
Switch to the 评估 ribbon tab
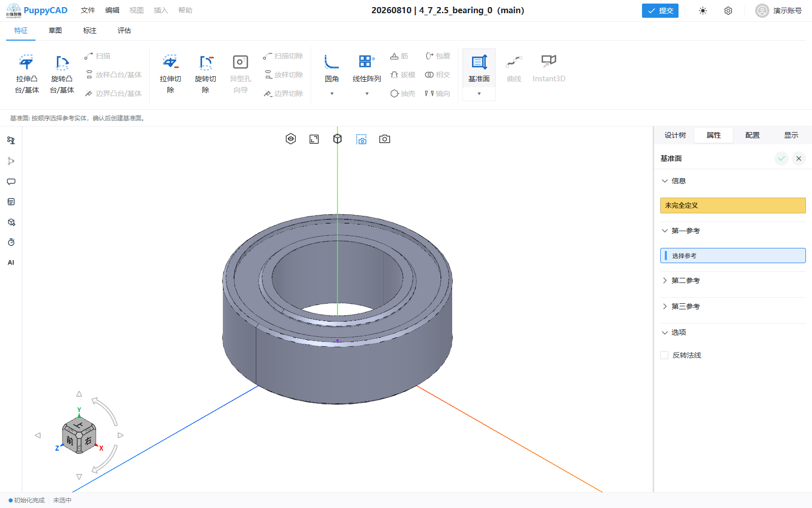[x=124, y=30]
